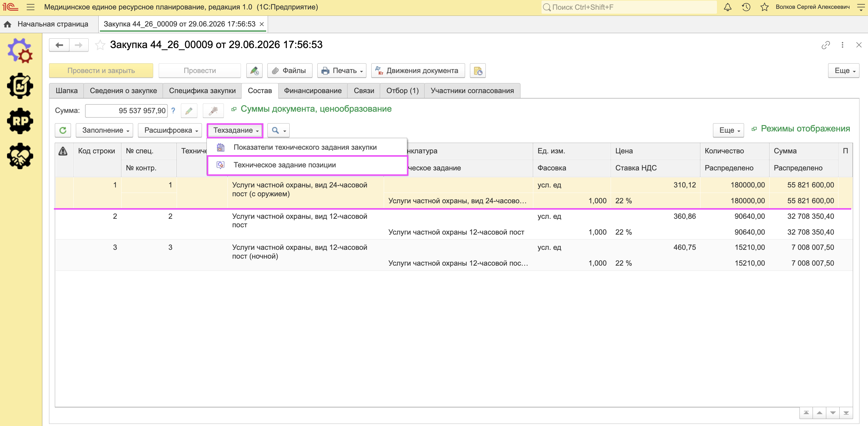
Task: Open the checklist gear sidebar section
Action: [x=20, y=86]
